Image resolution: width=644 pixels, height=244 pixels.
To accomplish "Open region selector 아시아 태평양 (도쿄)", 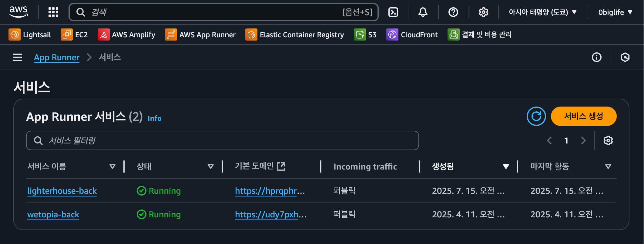I will pyautogui.click(x=543, y=12).
